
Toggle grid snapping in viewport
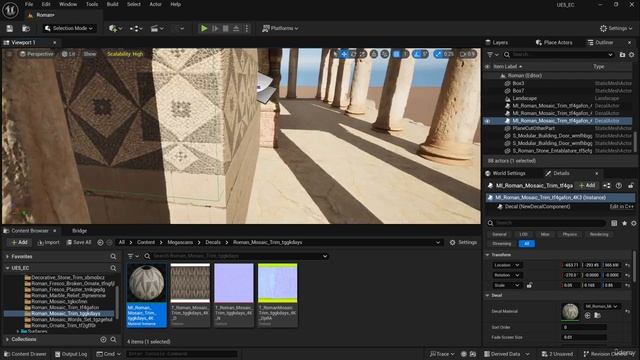396,54
